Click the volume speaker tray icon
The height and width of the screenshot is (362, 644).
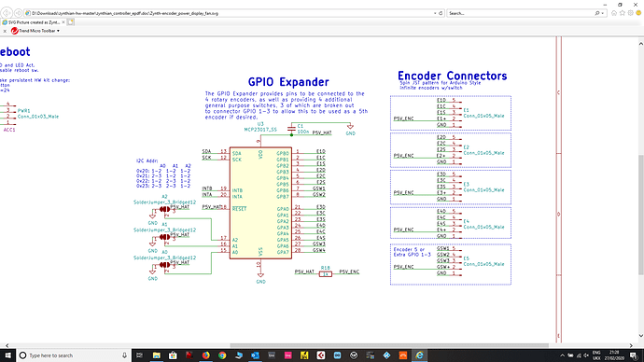click(x=586, y=355)
